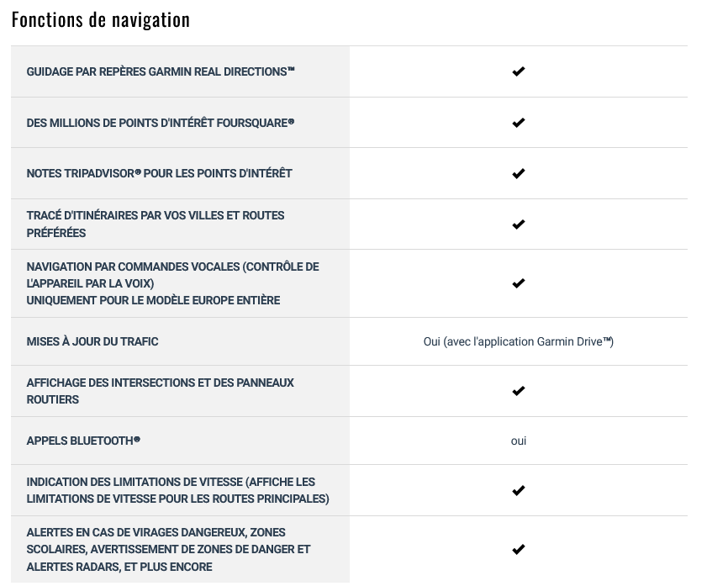The image size is (728, 586).
Task: Click the checkmark for TripAdvisor notes row
Action: pos(518,174)
